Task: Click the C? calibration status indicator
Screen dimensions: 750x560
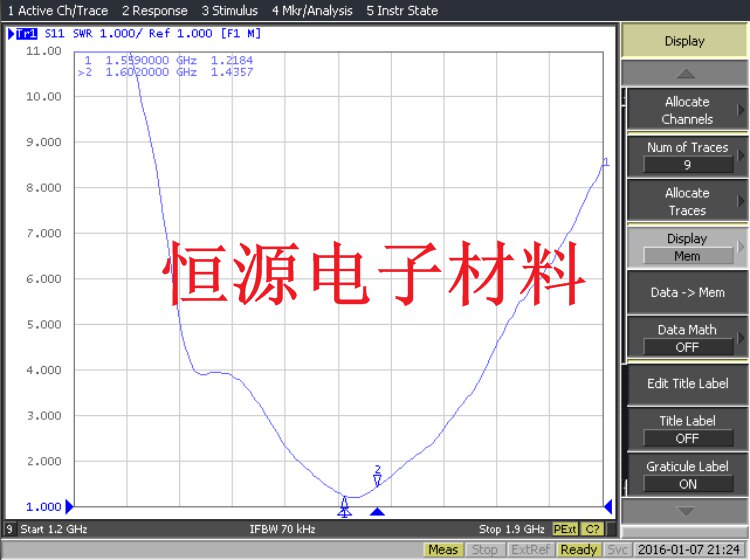Action: click(x=593, y=529)
